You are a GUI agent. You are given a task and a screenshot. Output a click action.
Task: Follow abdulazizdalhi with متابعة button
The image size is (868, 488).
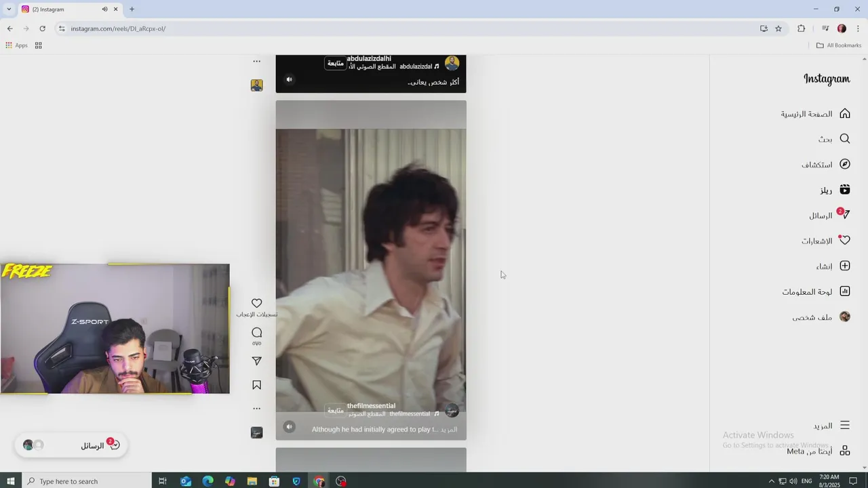pyautogui.click(x=336, y=63)
